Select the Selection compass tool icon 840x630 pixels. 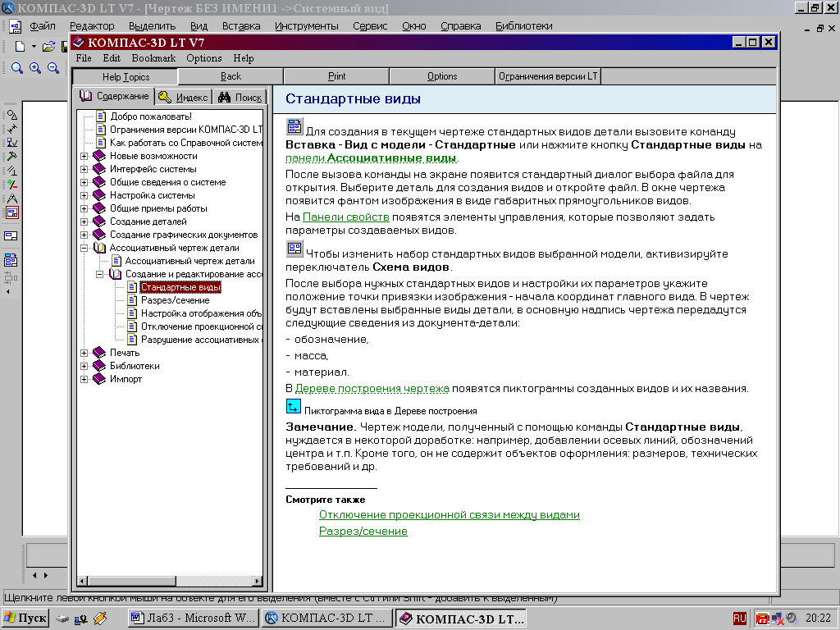11,199
